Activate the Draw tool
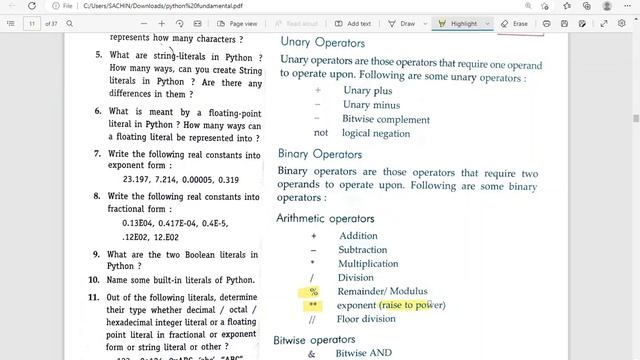Image resolution: width=640 pixels, height=360 pixels. click(x=402, y=24)
